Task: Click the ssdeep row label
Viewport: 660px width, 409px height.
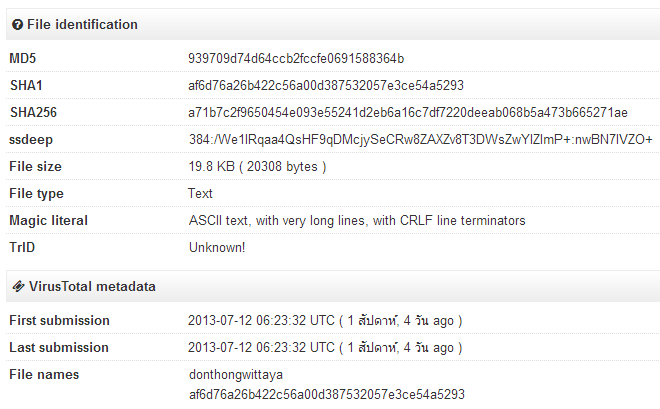Action: point(30,140)
